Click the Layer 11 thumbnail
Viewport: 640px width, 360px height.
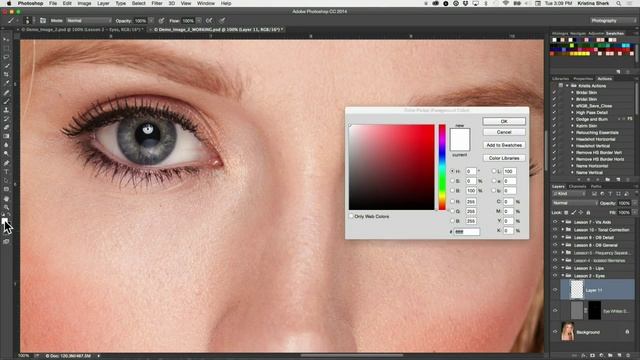576,289
